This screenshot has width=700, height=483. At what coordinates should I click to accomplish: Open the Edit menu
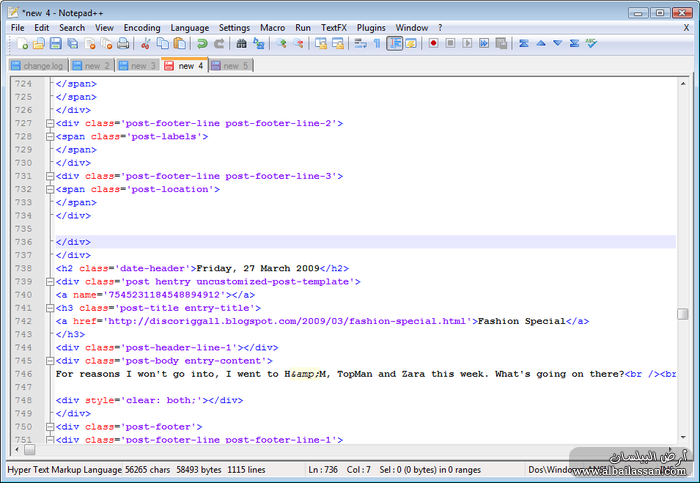(42, 28)
